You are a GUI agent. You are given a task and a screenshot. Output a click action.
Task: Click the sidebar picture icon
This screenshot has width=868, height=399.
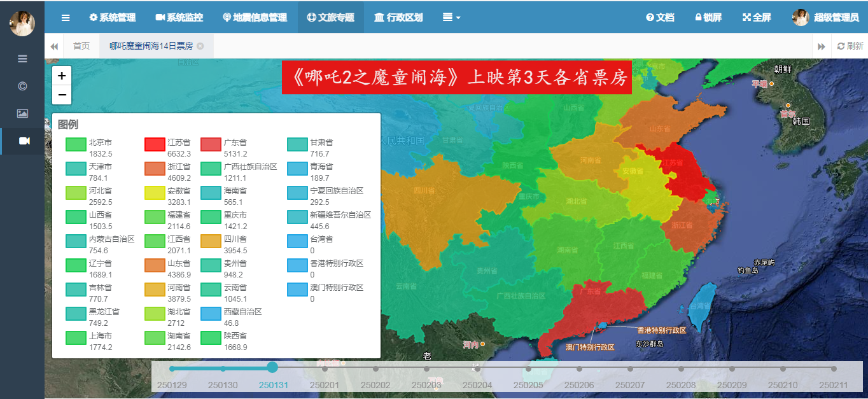coord(22,113)
